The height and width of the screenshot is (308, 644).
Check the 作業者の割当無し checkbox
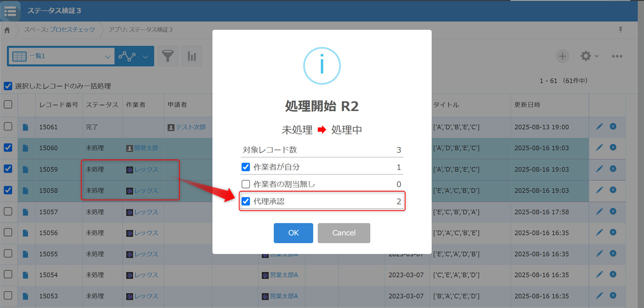point(246,184)
